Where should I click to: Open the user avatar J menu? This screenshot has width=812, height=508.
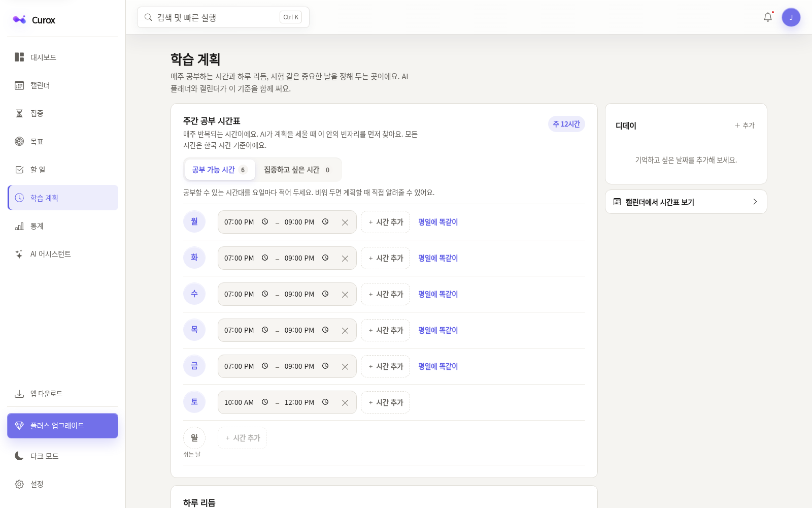pyautogui.click(x=791, y=17)
